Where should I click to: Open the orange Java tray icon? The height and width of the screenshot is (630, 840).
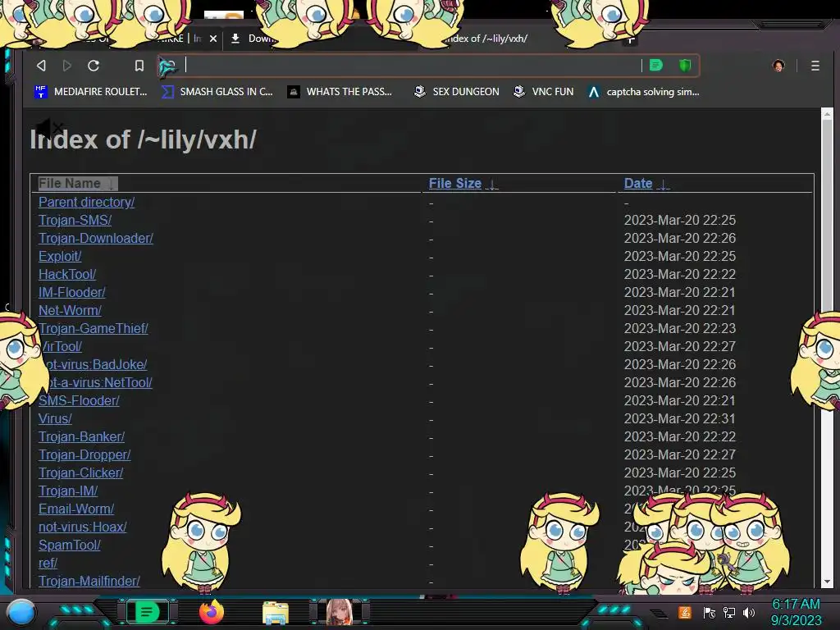click(x=685, y=612)
